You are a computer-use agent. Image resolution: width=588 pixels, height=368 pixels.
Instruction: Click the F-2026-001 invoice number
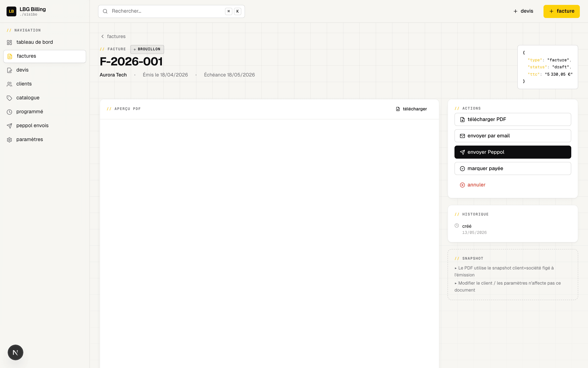(131, 61)
